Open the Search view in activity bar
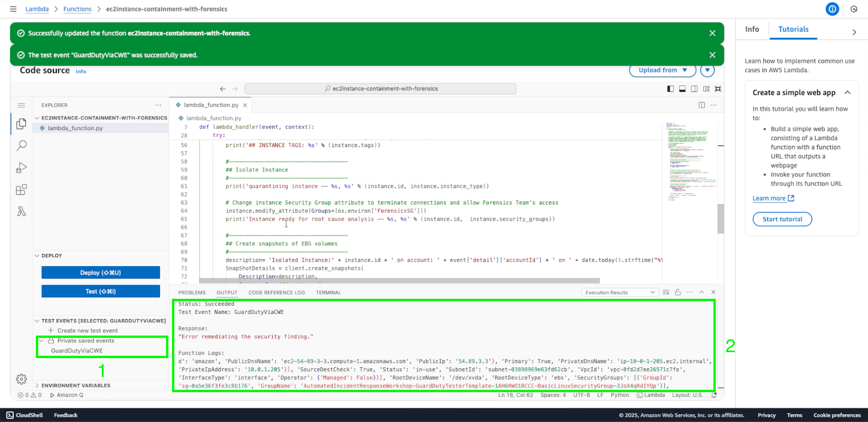This screenshot has width=868, height=422. (21, 146)
